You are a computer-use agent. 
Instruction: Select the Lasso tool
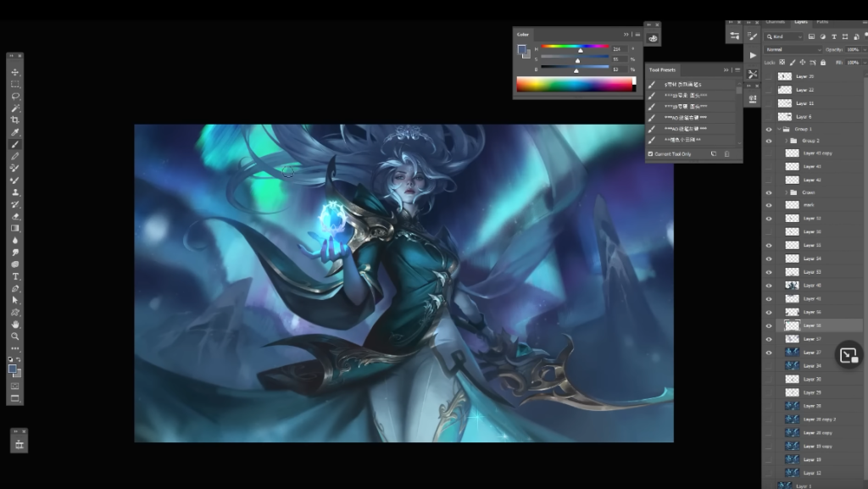(15, 97)
